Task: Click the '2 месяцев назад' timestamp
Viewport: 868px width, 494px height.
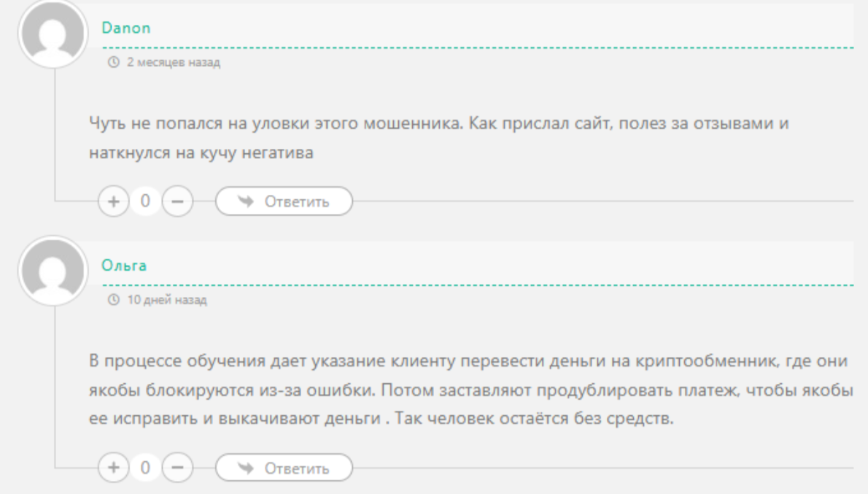Action: (x=174, y=62)
